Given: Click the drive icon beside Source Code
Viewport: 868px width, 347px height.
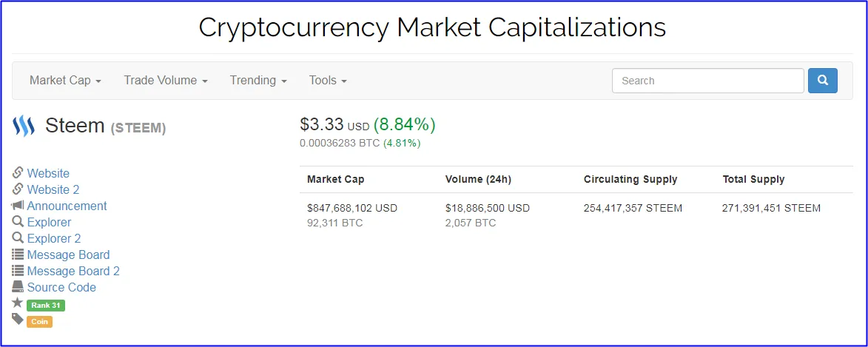Looking at the screenshot, I should (x=18, y=287).
